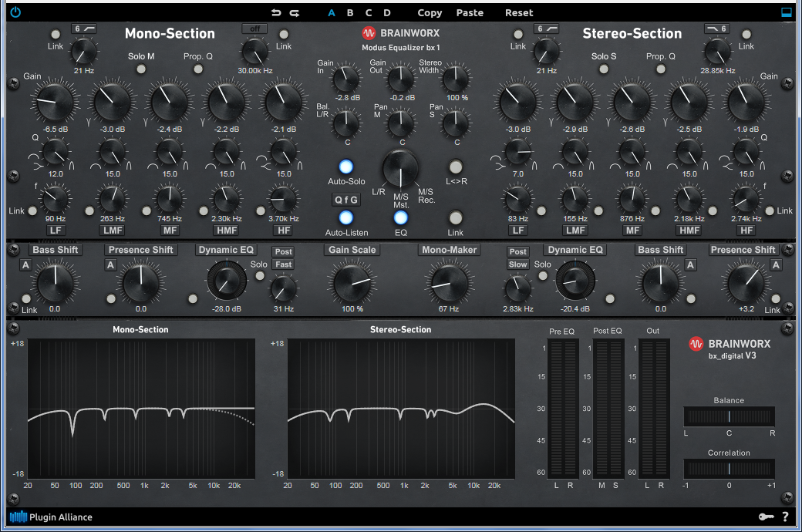Click Stereo Dynamic EQ value -20.4 dB

pyautogui.click(x=575, y=309)
